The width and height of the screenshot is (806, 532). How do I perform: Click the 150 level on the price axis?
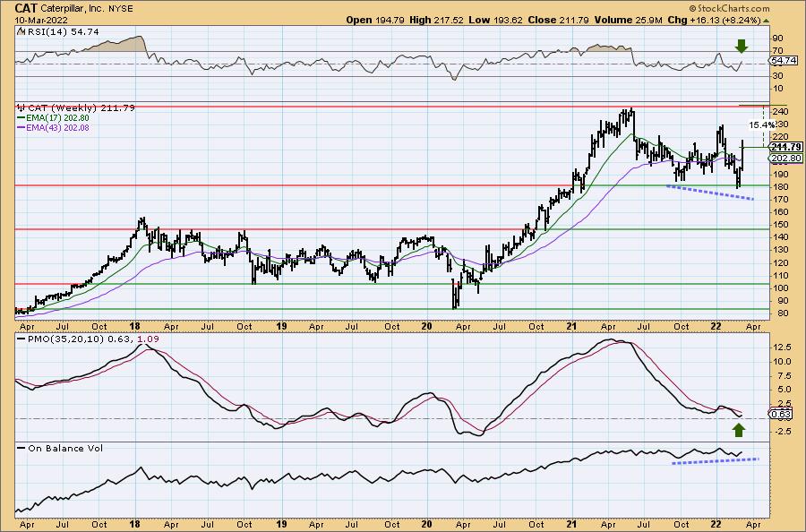click(779, 225)
